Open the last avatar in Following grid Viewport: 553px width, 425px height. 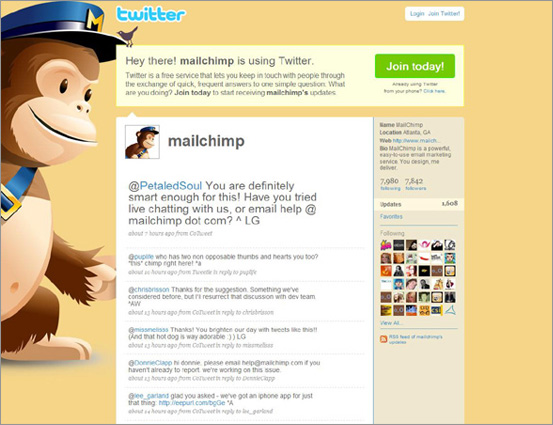click(x=450, y=310)
